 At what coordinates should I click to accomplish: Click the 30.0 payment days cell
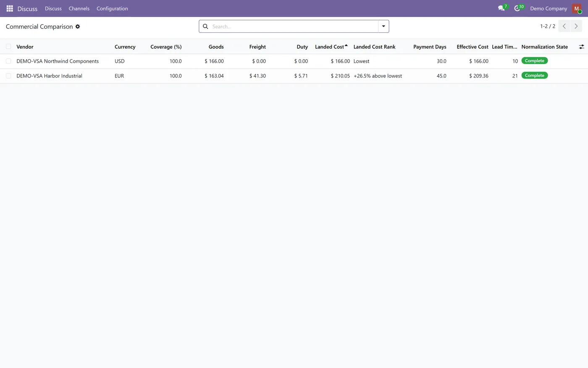(x=441, y=61)
